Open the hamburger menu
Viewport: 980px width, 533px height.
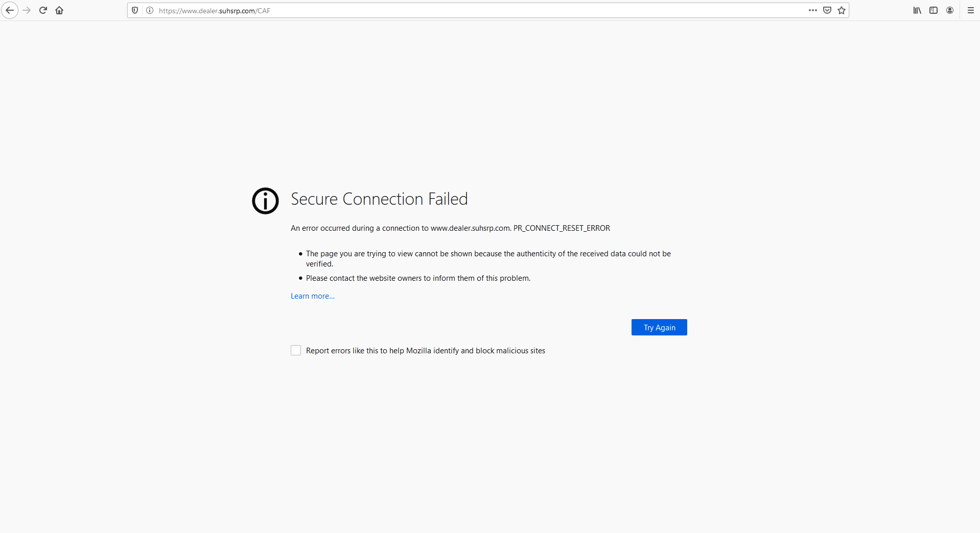pyautogui.click(x=970, y=10)
